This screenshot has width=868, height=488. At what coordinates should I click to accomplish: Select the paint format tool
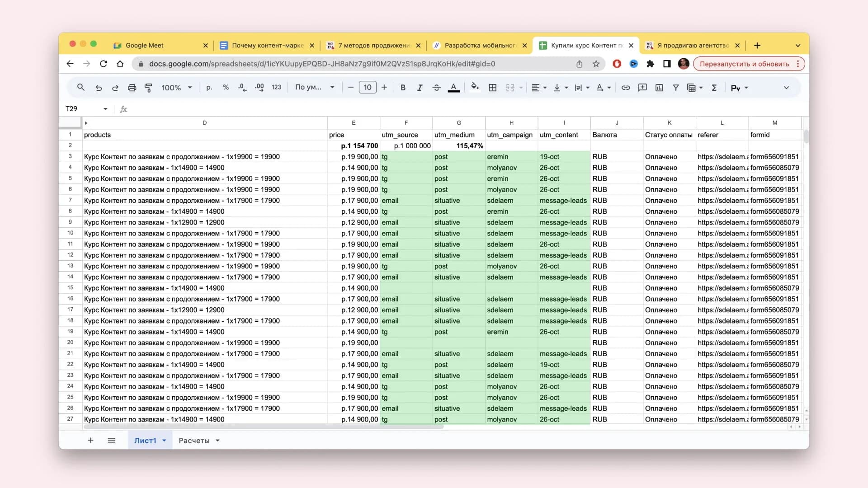pos(148,88)
